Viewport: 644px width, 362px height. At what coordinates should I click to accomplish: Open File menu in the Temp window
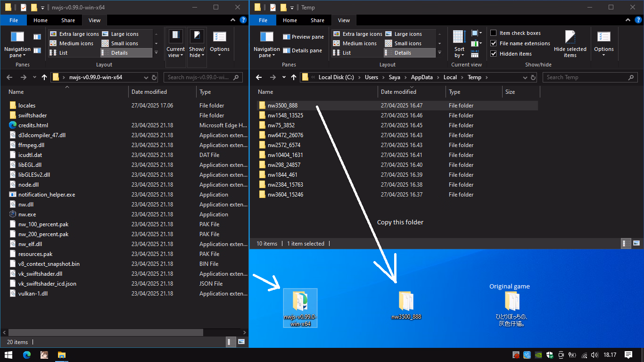263,20
